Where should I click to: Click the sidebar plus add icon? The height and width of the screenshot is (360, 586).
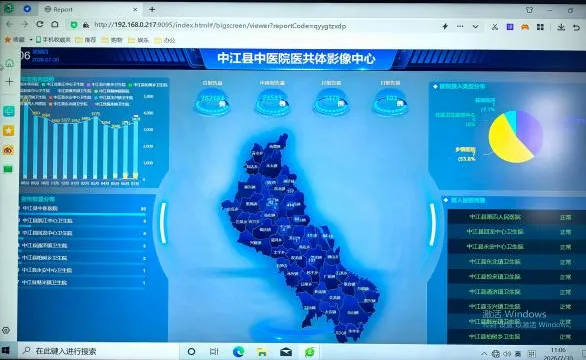coord(9,81)
